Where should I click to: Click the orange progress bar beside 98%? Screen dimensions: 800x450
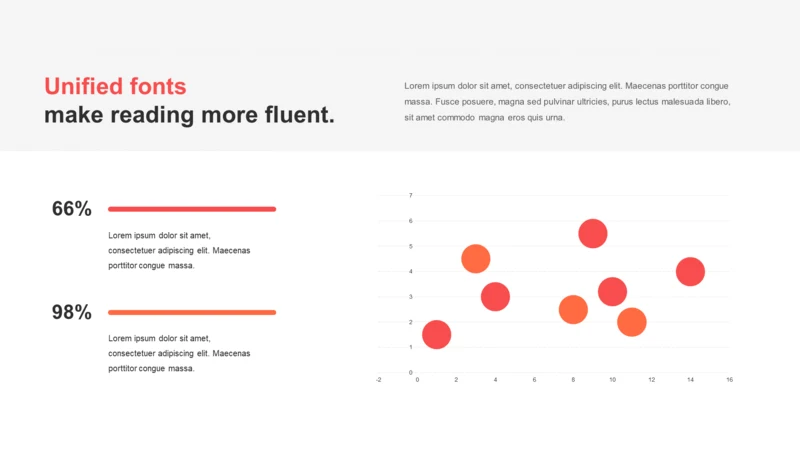point(192,312)
